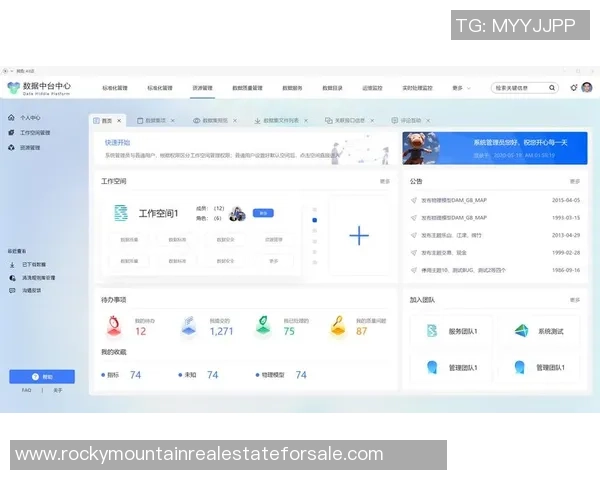600x480 pixels.
Task: Click the blue 帮助 button
Action: [42, 377]
